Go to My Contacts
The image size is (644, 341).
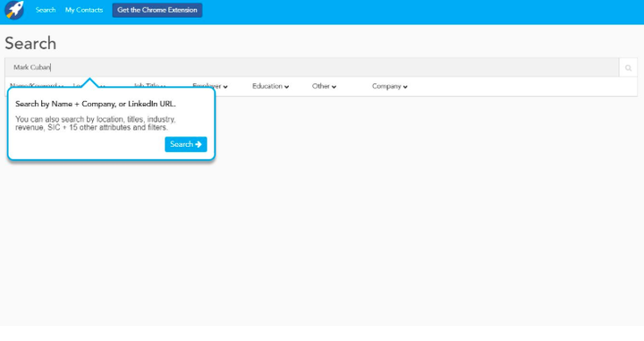84,10
